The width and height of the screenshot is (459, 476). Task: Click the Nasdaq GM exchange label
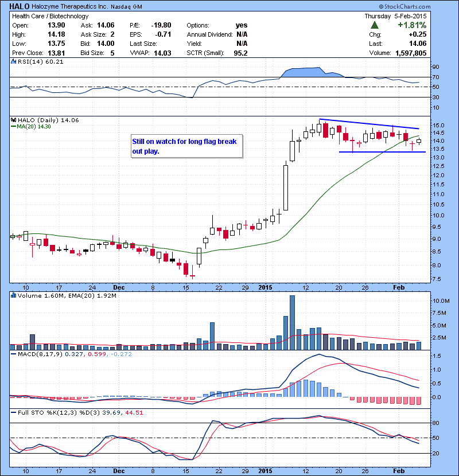tap(126, 7)
